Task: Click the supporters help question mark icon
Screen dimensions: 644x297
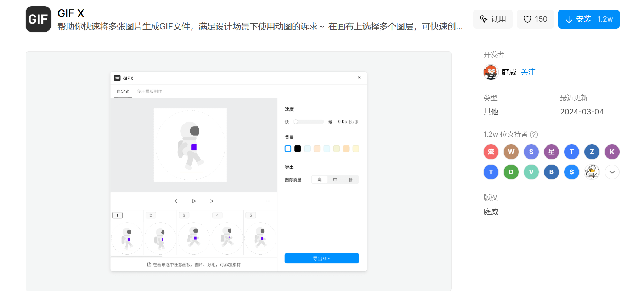Action: tap(534, 135)
